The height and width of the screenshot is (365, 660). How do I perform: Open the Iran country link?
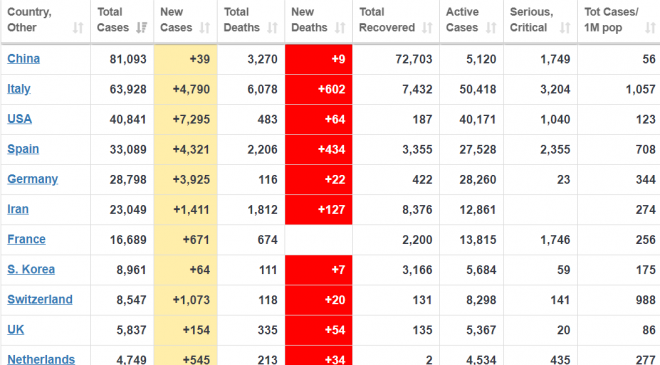(x=18, y=209)
